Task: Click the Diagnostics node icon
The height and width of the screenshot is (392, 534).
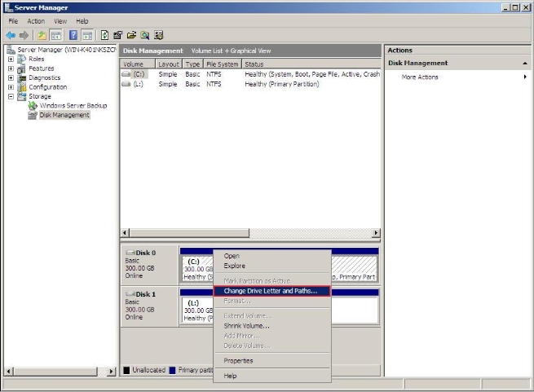Action: tap(22, 78)
